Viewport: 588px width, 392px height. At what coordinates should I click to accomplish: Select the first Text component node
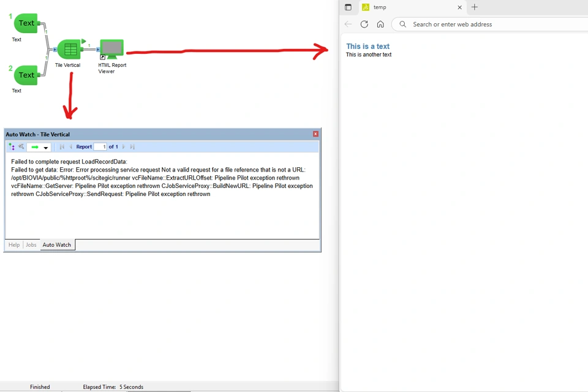(26, 23)
